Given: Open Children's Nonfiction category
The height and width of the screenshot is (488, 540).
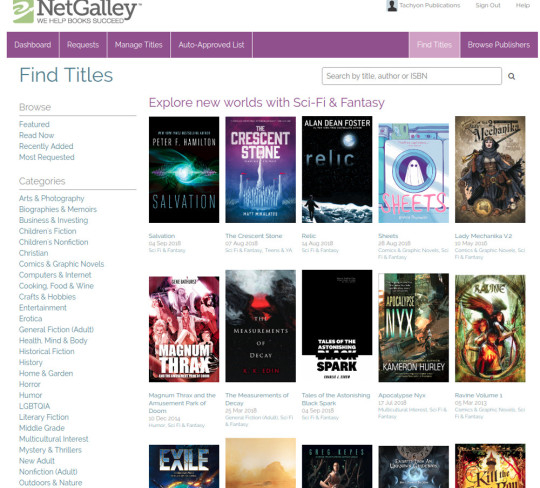Looking at the screenshot, I should (x=53, y=242).
